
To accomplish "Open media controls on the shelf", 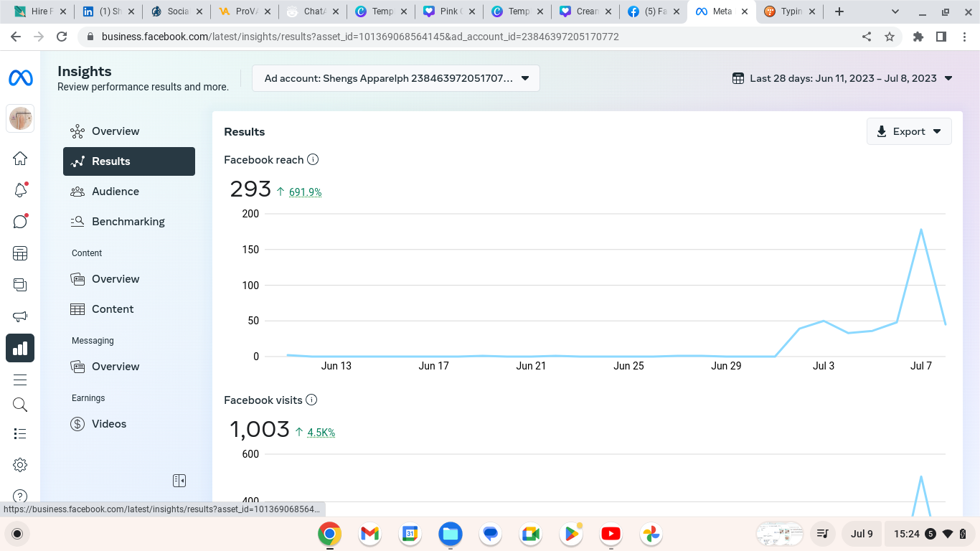I will (823, 534).
